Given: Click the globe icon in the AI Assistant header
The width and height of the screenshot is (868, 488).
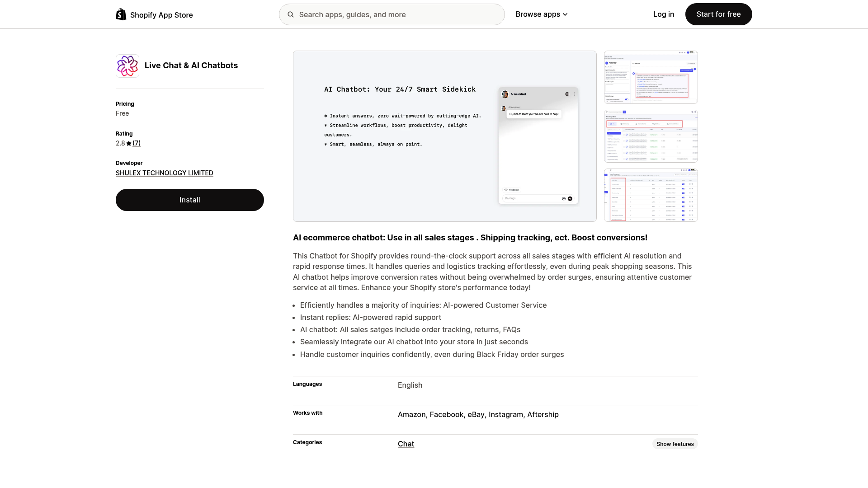Looking at the screenshot, I should pos(567,94).
